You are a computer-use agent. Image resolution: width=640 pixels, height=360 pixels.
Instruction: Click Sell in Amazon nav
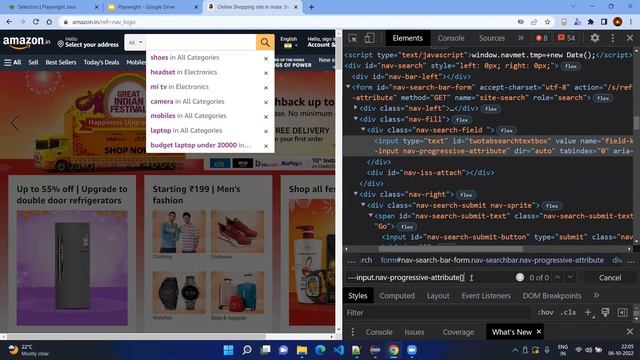coord(33,62)
